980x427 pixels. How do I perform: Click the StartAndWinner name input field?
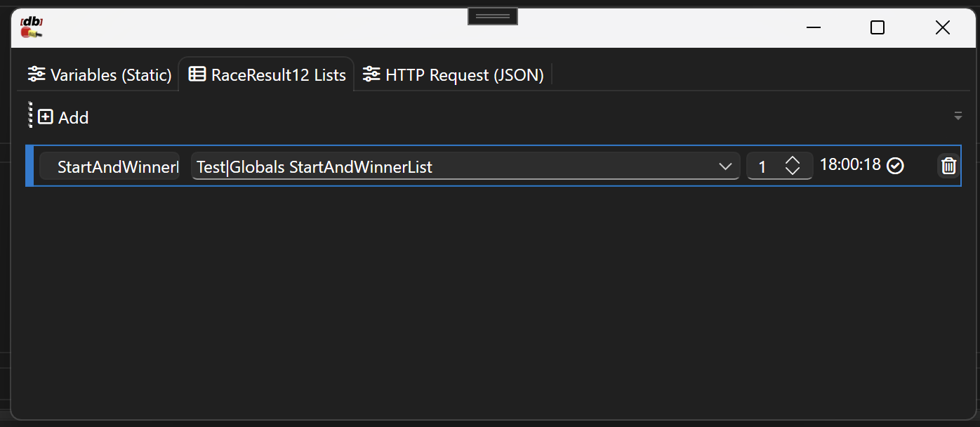pos(110,166)
